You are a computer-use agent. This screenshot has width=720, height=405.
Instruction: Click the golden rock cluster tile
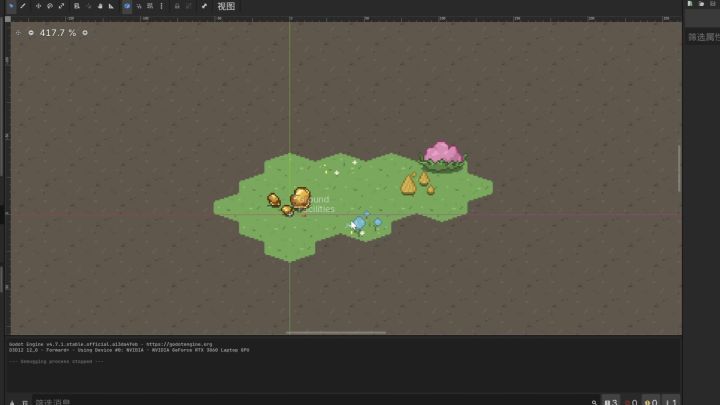point(290,202)
